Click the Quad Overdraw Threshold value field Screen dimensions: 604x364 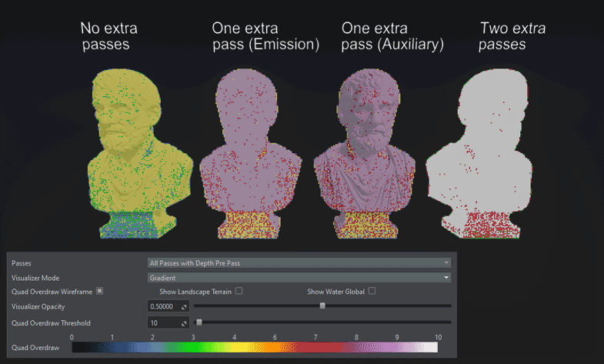[x=169, y=322]
